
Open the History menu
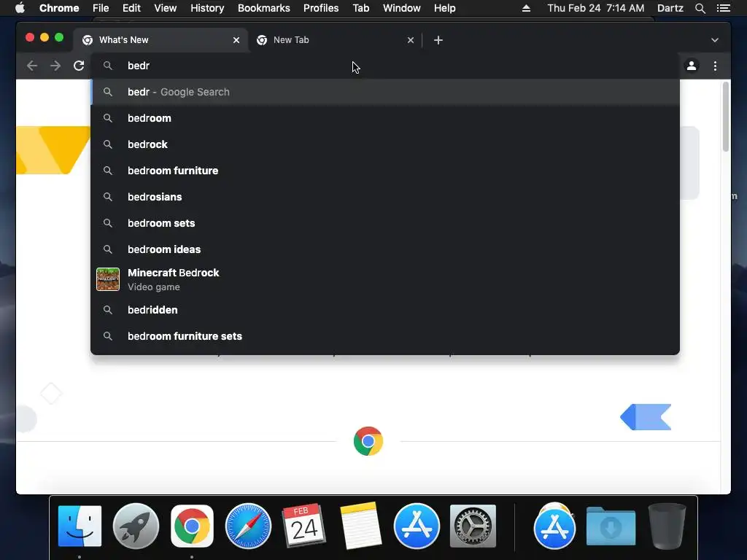pos(207,8)
